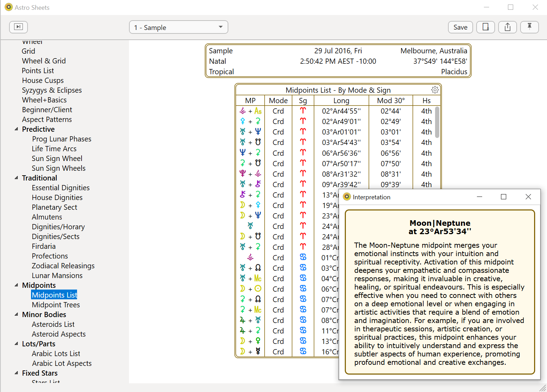Open House Cusps sheet
The width and height of the screenshot is (547, 392).
coord(43,80)
